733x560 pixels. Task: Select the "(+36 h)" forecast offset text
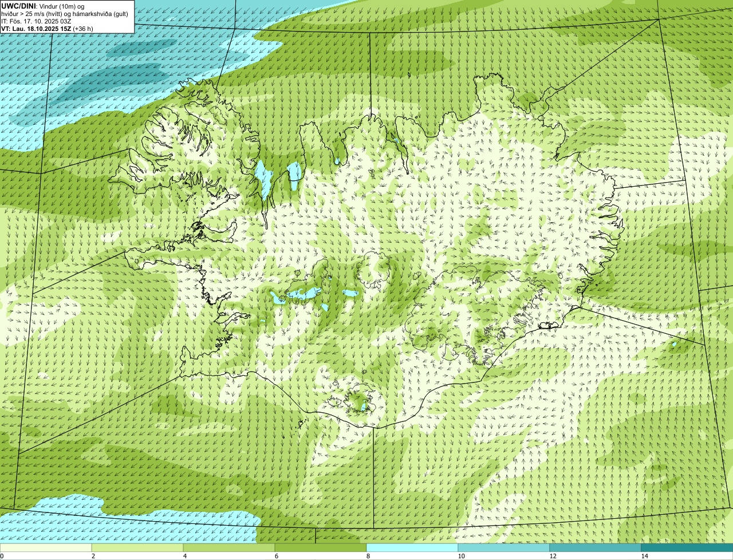[x=83, y=29]
